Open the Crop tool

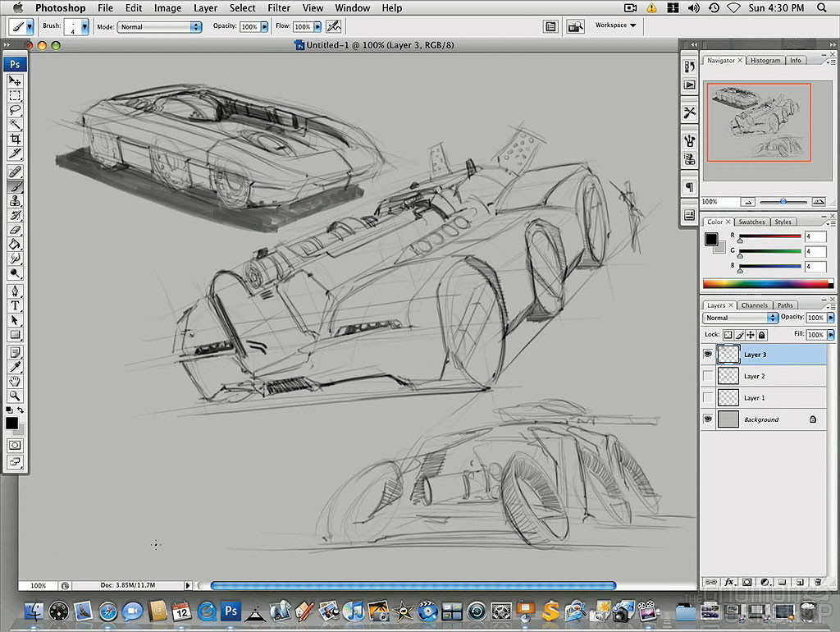click(x=15, y=140)
